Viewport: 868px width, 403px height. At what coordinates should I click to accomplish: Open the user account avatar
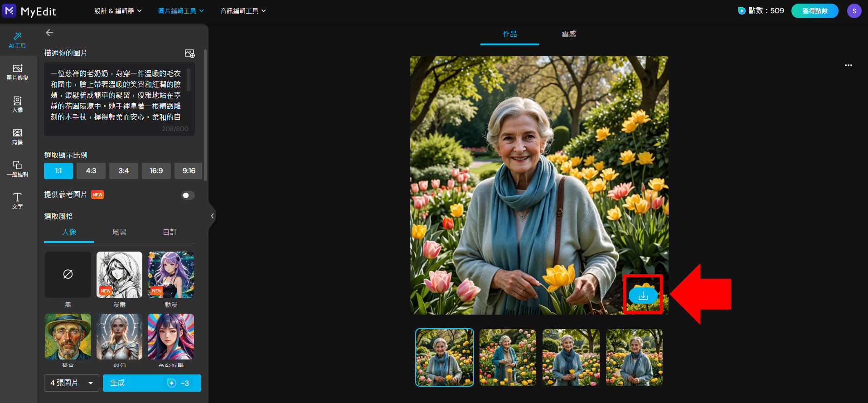click(x=854, y=11)
